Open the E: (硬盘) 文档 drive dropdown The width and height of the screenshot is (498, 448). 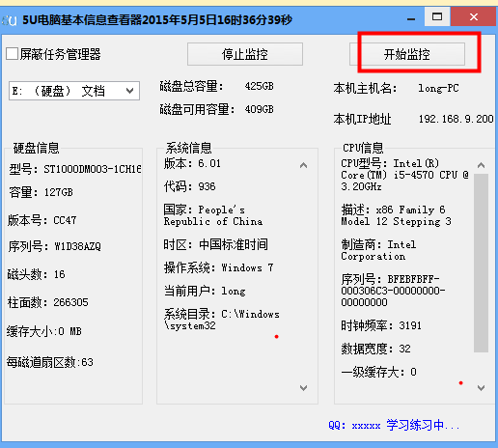pyautogui.click(x=74, y=91)
